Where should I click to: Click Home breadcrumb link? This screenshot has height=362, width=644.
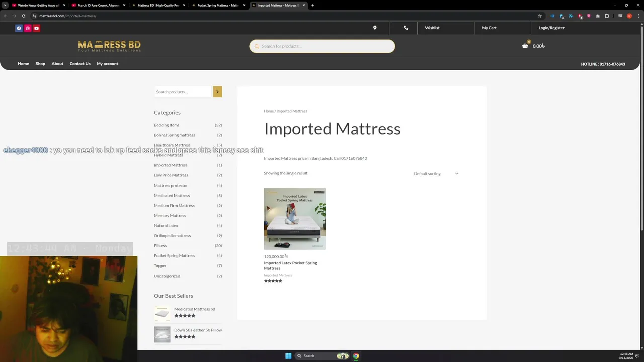click(x=269, y=111)
